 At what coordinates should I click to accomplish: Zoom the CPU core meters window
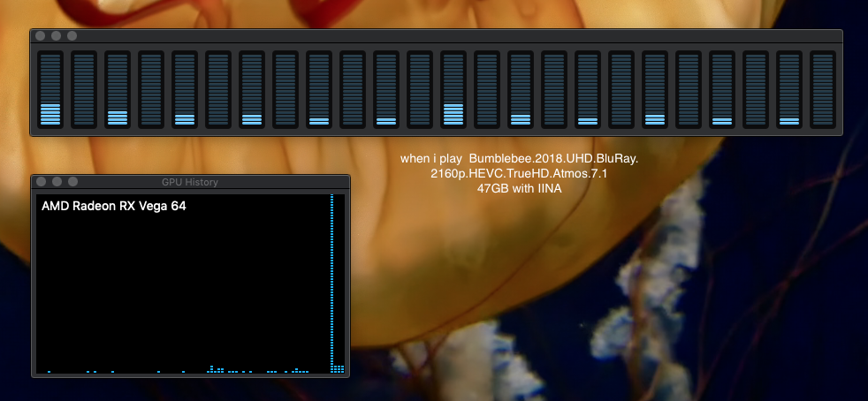[72, 36]
